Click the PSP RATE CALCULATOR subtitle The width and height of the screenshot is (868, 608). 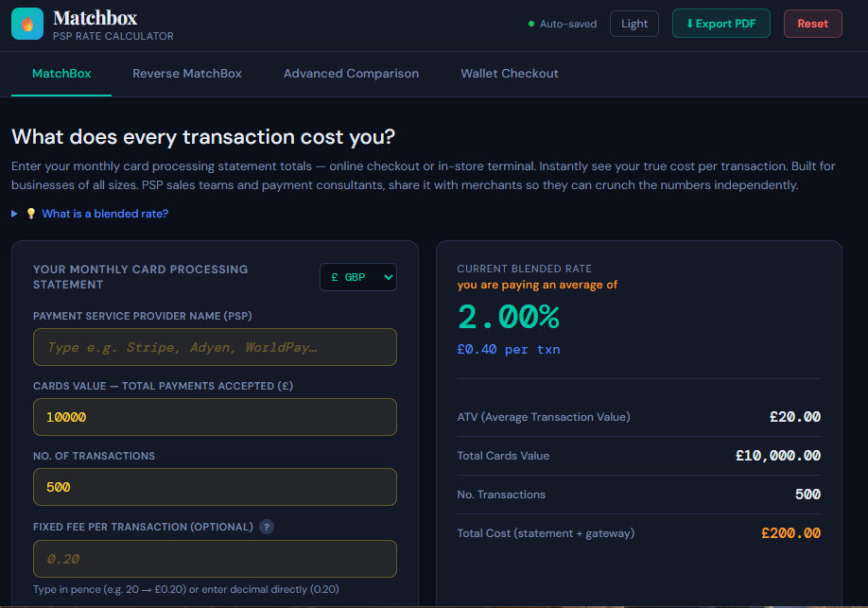coord(113,36)
